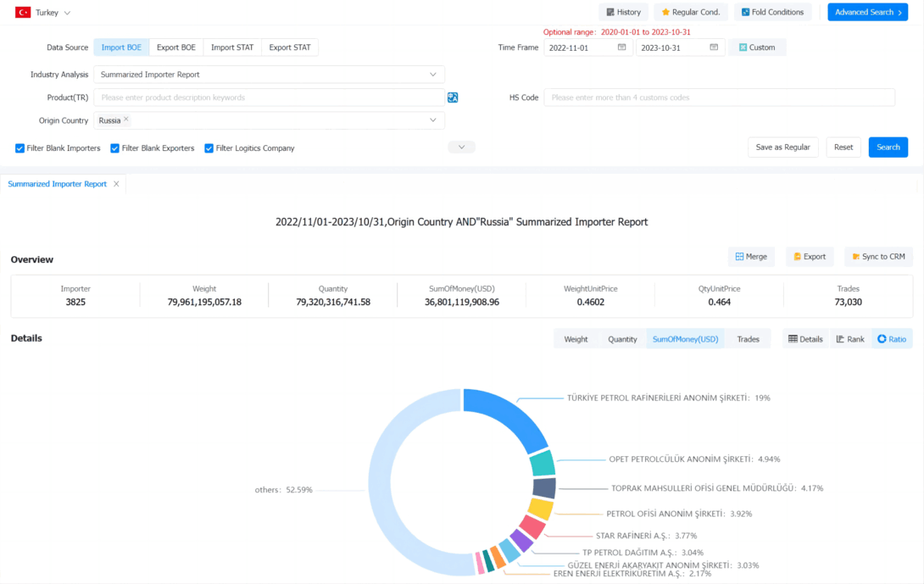Click the Weight value 79,961,195,057.18

[204, 303]
